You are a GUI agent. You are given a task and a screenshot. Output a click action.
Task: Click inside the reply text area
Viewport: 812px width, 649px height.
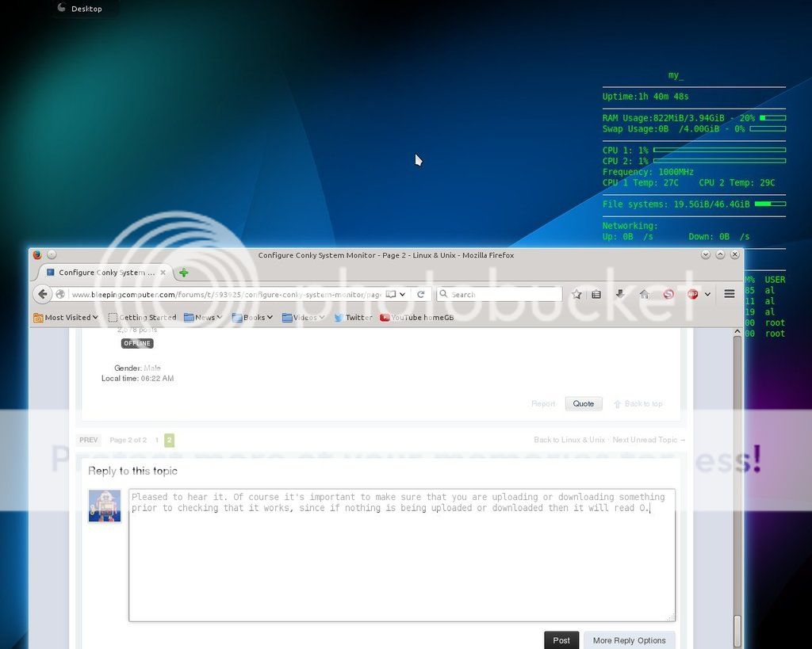click(401, 563)
